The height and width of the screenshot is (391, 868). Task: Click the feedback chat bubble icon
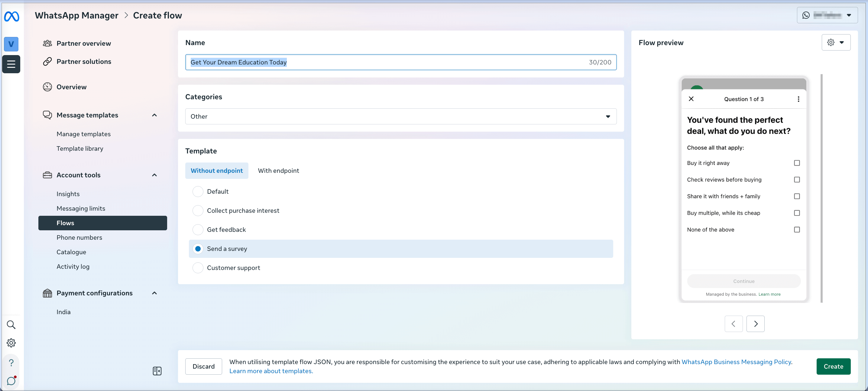point(11,381)
